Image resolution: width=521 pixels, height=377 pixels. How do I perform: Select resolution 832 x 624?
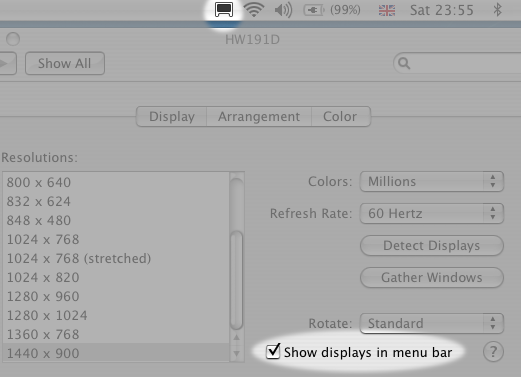click(116, 201)
